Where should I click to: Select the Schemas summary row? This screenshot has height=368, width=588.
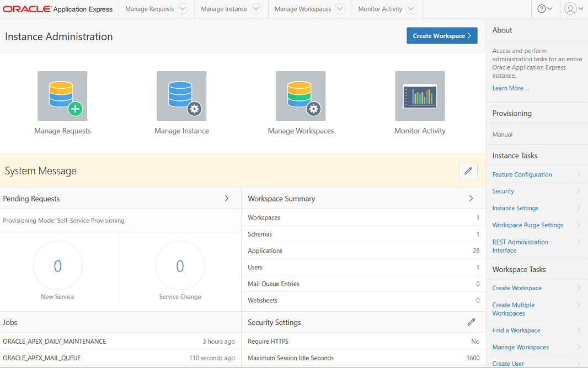[364, 234]
